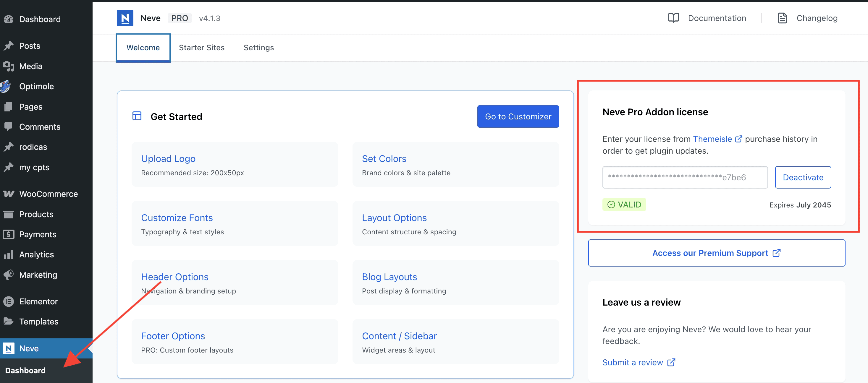Click Access our Premium Support button
Viewport: 868px width, 383px height.
coord(716,253)
